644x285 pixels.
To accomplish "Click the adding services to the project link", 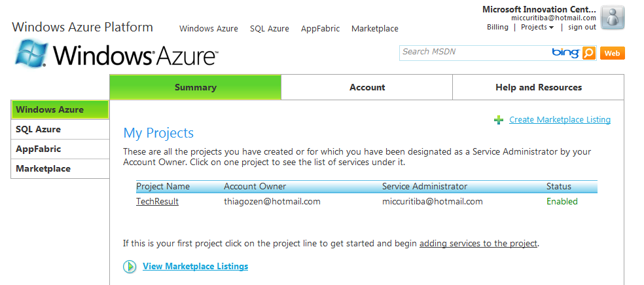I will pyautogui.click(x=478, y=244).
